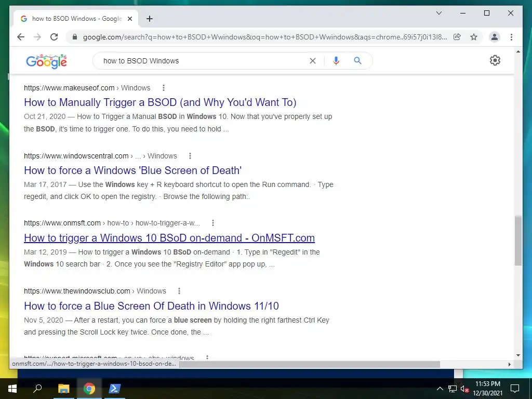Share this page via the address bar icon
532x399 pixels.
457,37
